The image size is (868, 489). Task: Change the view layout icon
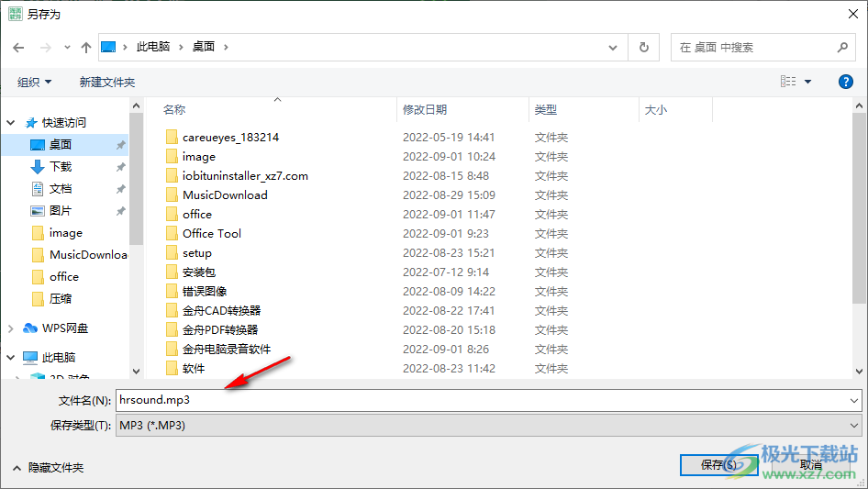coord(788,82)
